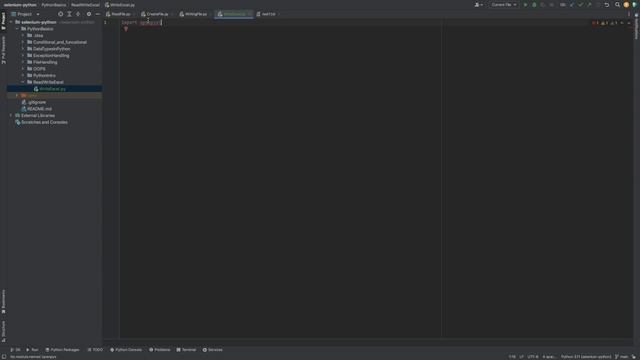640x360 pixels.
Task: Click the Git commit checkmark icon
Action: click(580, 5)
